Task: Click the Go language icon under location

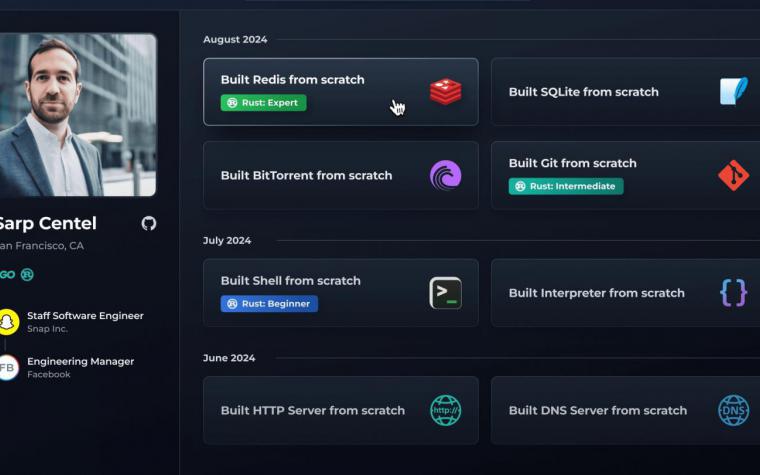Action: (x=7, y=275)
